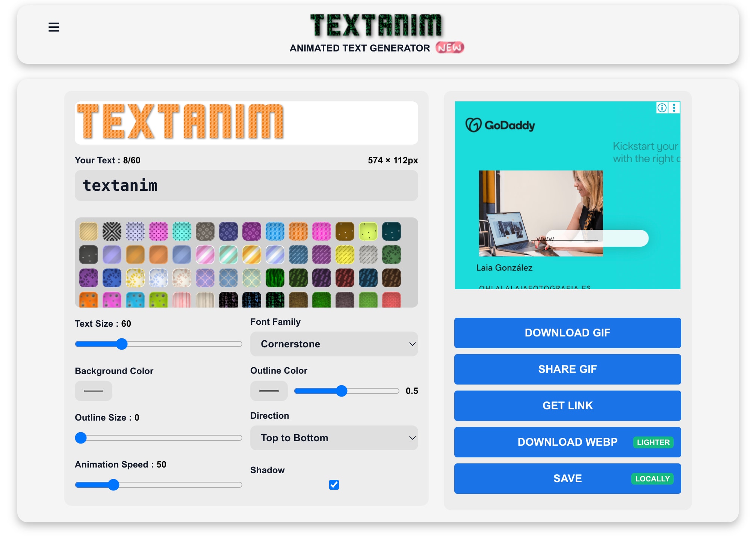
Task: Click the SHARE GIF button
Action: [567, 369]
